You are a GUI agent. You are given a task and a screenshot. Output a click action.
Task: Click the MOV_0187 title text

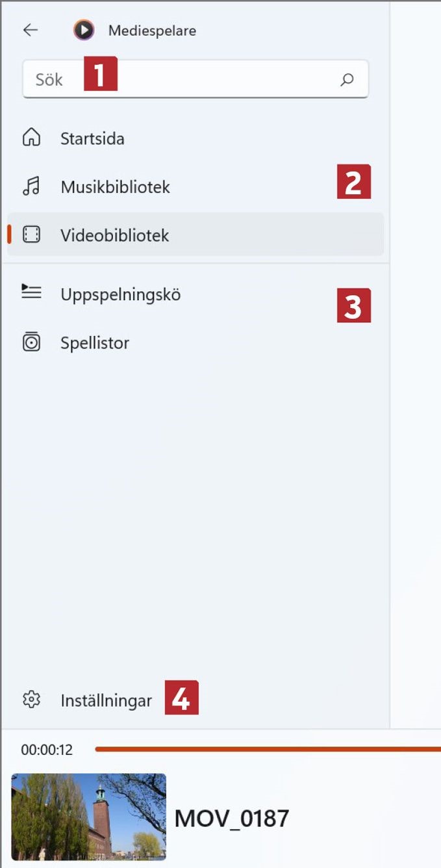(x=231, y=819)
